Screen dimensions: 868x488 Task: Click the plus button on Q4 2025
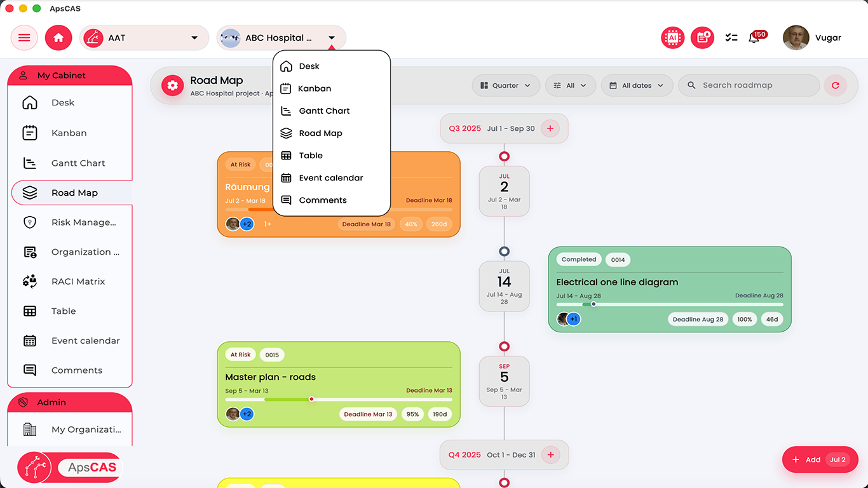click(550, 454)
